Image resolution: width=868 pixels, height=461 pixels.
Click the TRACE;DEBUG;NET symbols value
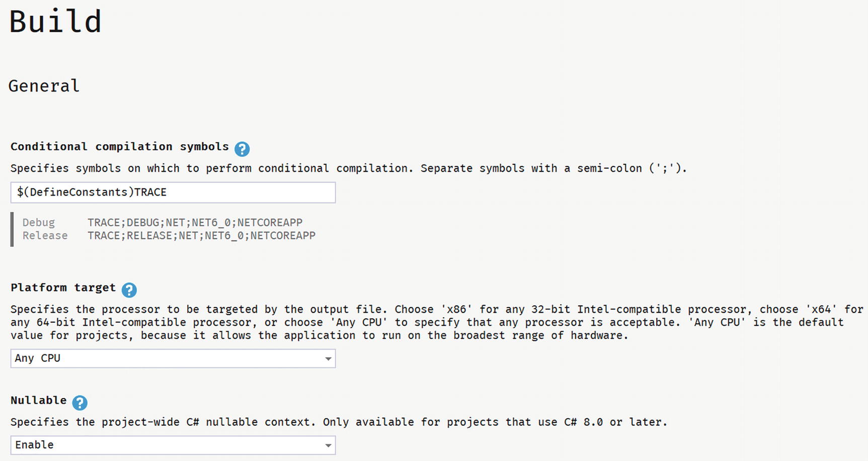coord(195,222)
